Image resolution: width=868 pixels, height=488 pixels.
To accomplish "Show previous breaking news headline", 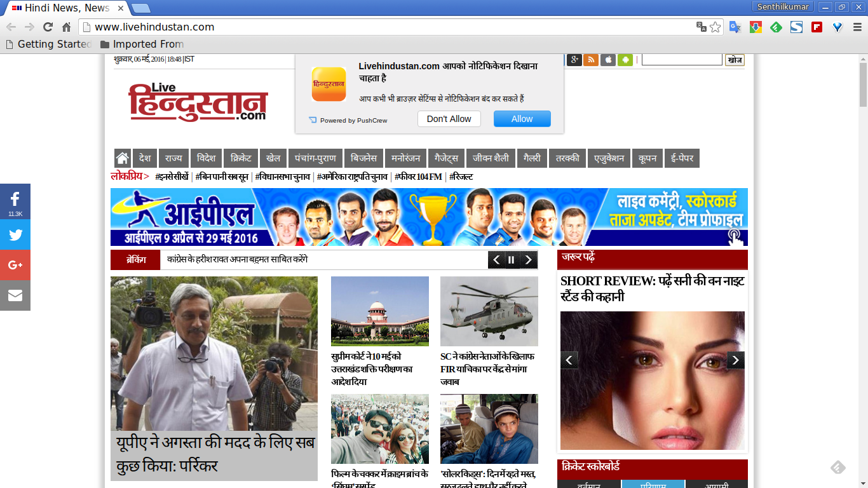I will click(496, 260).
